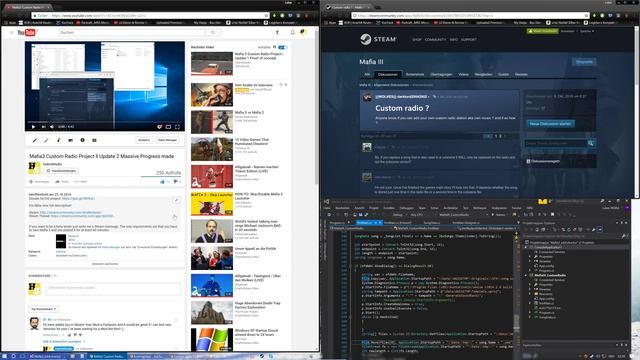
Task: Click the green Install Steam button
Action: (542, 31)
